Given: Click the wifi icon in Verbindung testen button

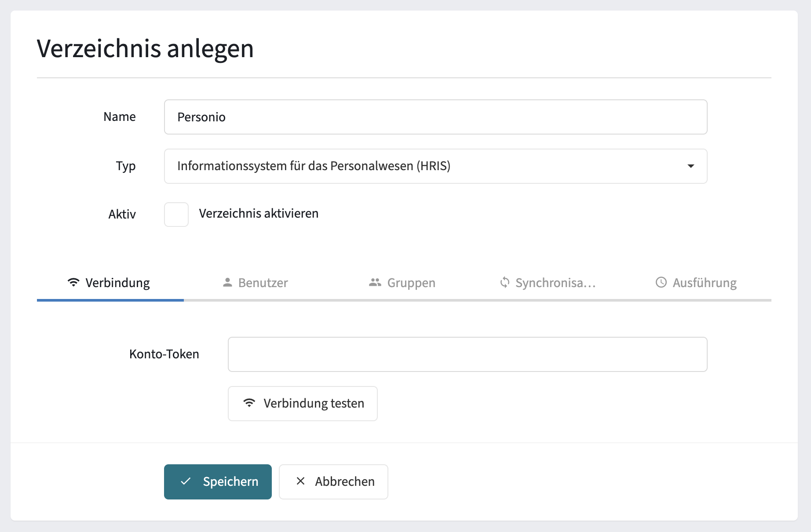Looking at the screenshot, I should pyautogui.click(x=249, y=403).
